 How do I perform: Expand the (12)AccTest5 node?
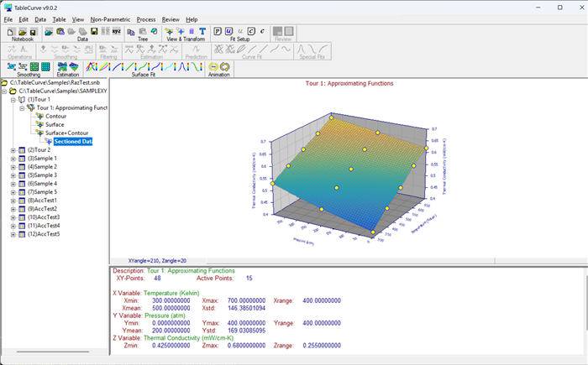point(13,235)
